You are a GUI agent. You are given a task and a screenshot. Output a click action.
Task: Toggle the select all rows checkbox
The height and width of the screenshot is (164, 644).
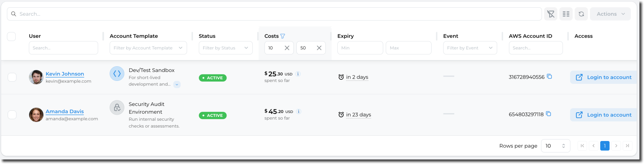click(x=11, y=36)
